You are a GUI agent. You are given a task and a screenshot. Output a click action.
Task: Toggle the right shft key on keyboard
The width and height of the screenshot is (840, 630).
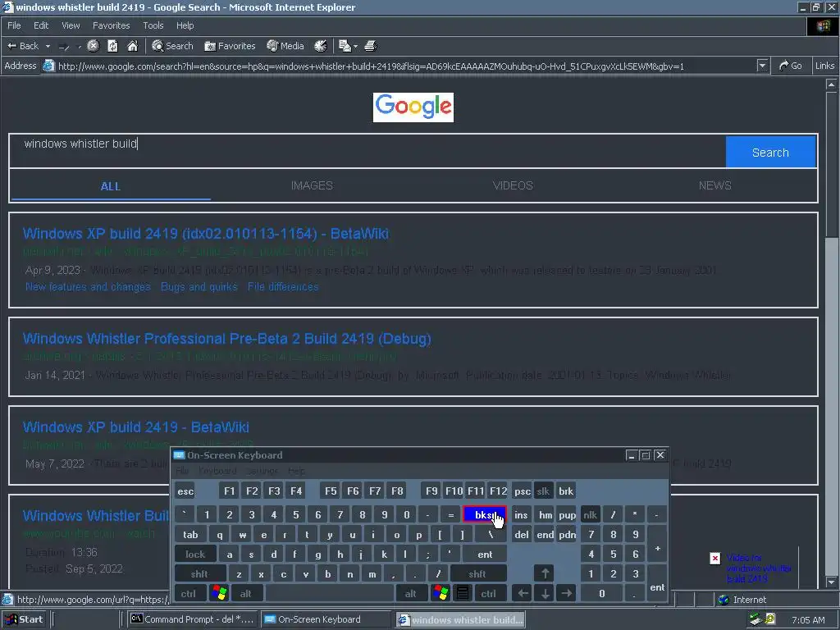[477, 573]
